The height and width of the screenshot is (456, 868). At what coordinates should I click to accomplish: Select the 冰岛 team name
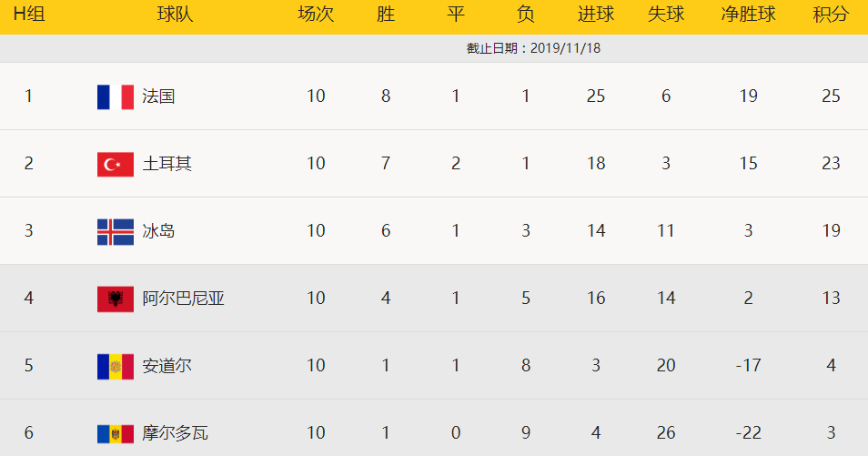(158, 231)
